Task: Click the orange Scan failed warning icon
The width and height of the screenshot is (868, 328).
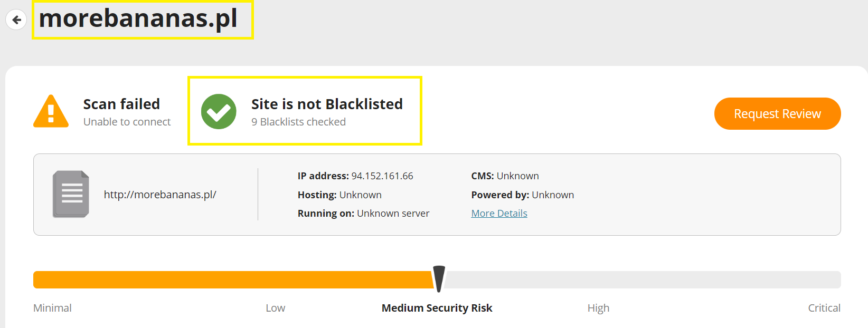Action: click(x=51, y=112)
